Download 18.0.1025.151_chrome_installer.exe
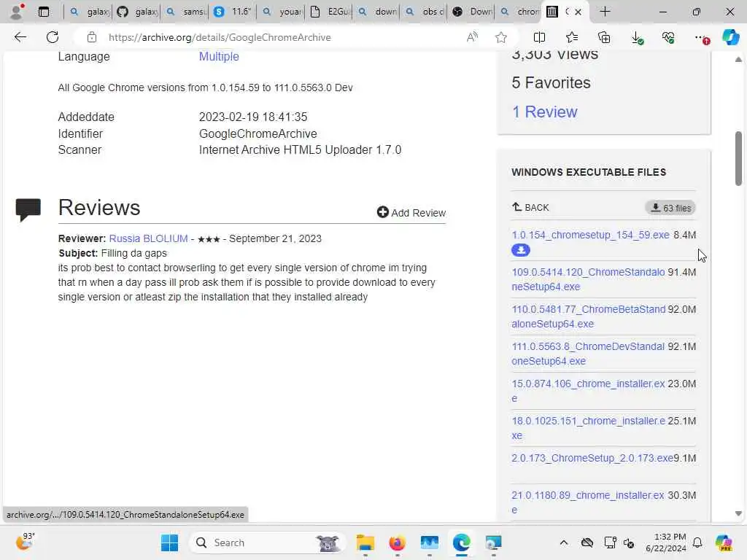This screenshot has height=560, width=747. coord(589,428)
